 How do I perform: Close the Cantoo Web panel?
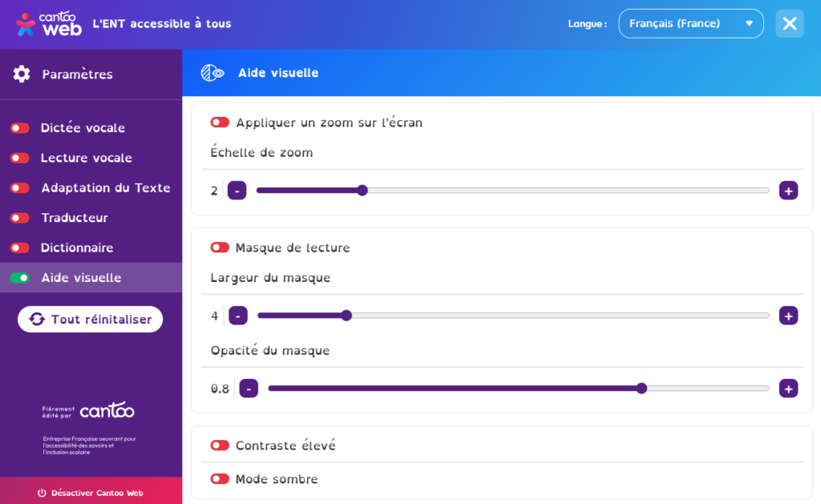pos(789,23)
